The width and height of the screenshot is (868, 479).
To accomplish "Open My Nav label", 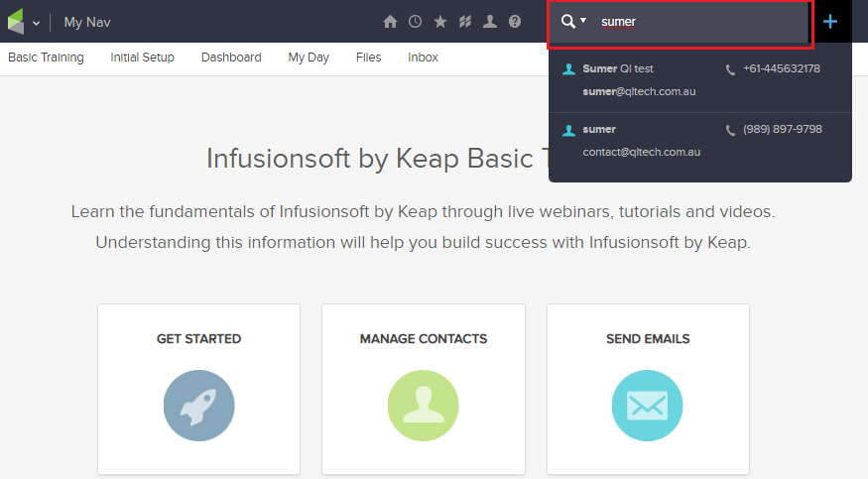I will tap(87, 22).
